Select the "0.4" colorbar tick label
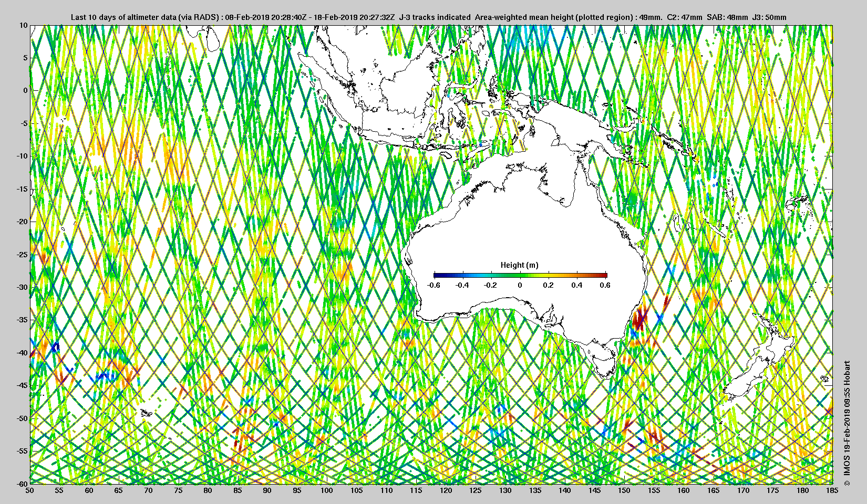The image size is (867, 504). coord(576,285)
